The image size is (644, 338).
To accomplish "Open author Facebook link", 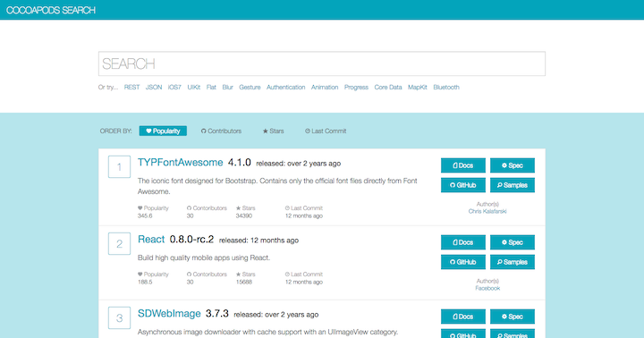I will (487, 288).
